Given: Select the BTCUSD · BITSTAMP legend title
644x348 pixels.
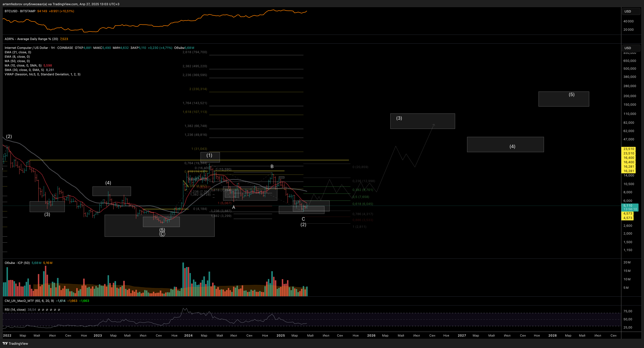Looking at the screenshot, I should pyautogui.click(x=20, y=11).
